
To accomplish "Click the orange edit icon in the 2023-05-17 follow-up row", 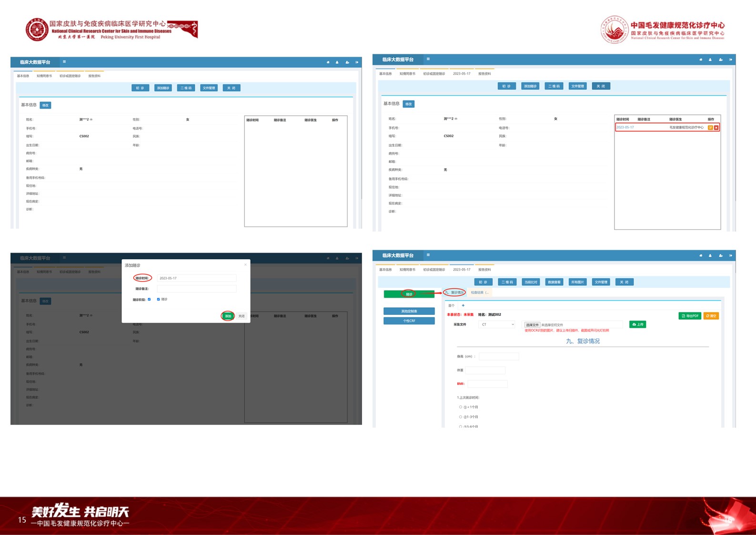I will click(x=710, y=128).
